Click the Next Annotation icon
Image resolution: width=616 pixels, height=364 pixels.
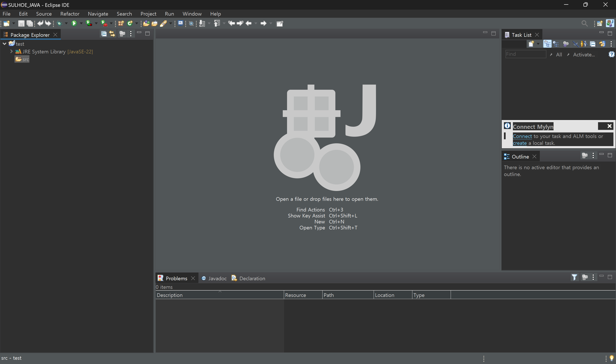pos(202,23)
